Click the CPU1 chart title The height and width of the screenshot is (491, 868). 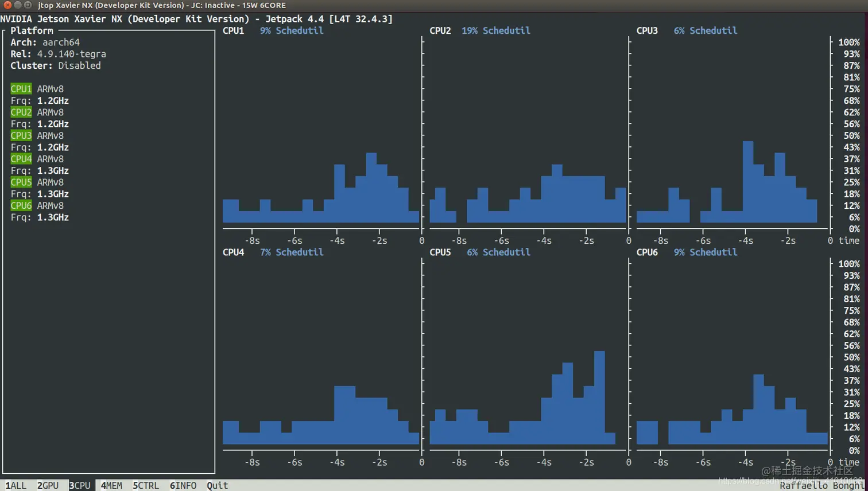(x=234, y=30)
